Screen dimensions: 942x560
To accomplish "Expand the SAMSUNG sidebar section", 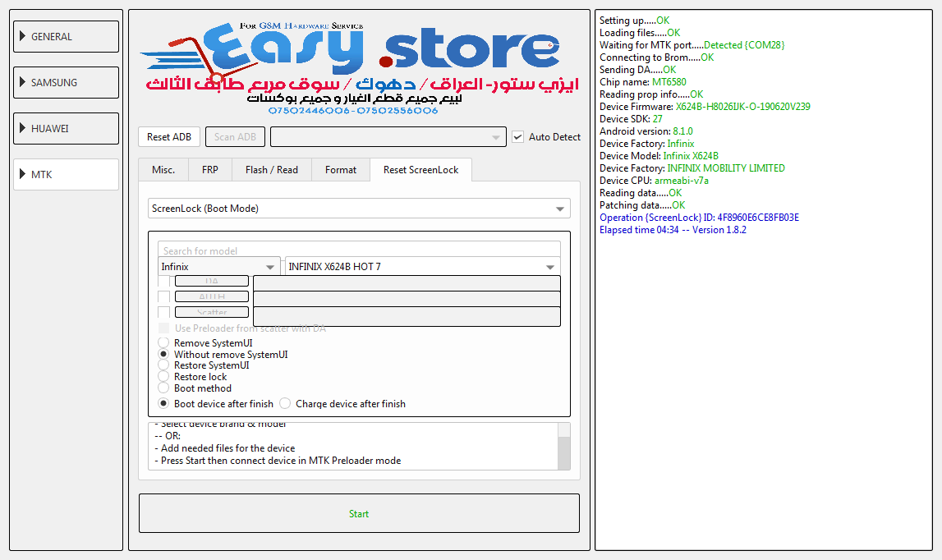I will point(66,82).
